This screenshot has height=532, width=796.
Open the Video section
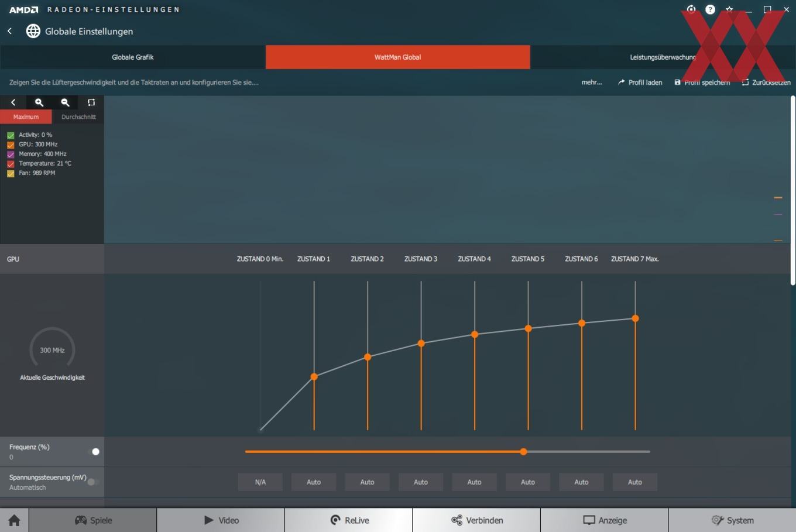[221, 520]
